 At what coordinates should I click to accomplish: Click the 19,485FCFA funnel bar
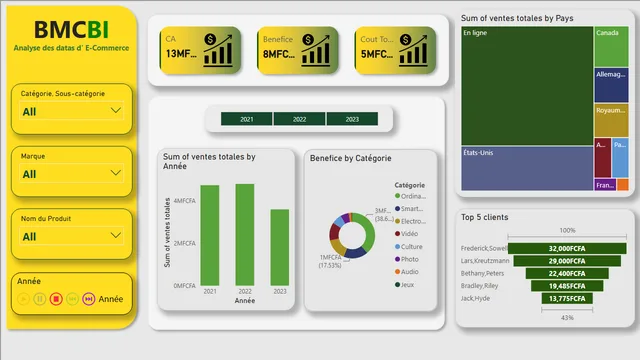567,286
